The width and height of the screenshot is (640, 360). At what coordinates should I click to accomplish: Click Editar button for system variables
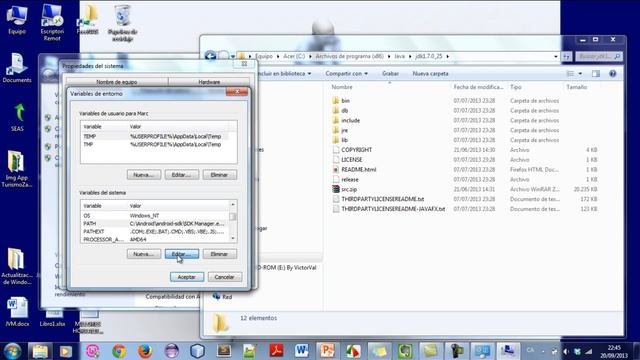tap(182, 254)
